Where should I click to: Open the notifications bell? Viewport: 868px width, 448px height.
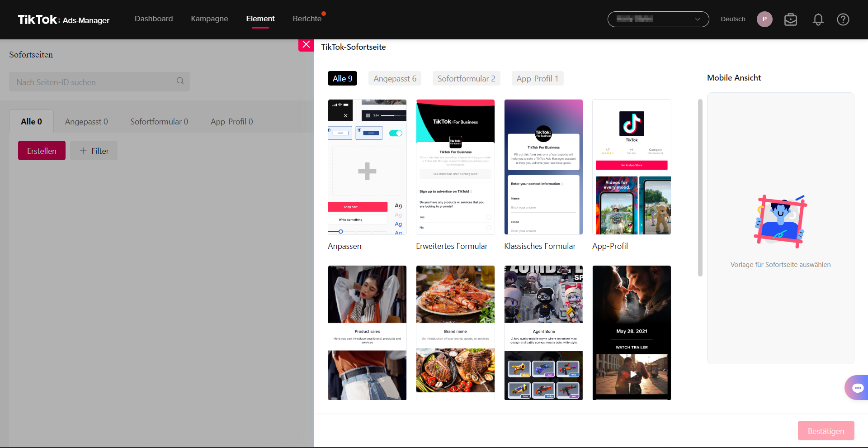point(818,19)
